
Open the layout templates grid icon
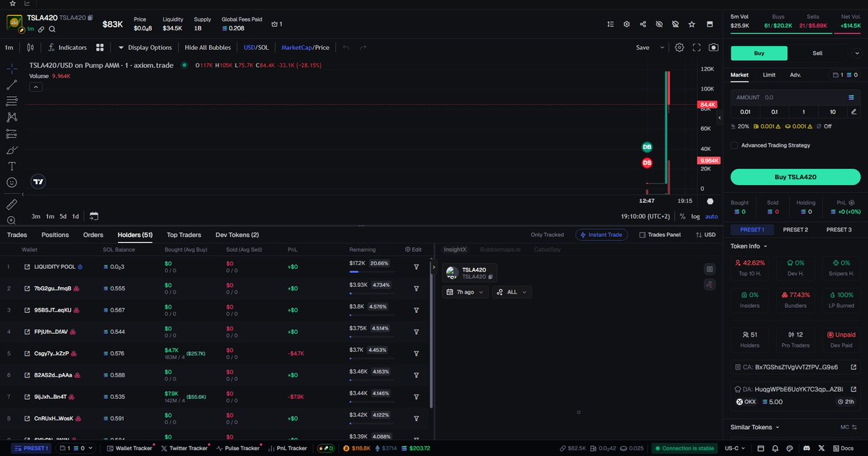click(x=100, y=48)
